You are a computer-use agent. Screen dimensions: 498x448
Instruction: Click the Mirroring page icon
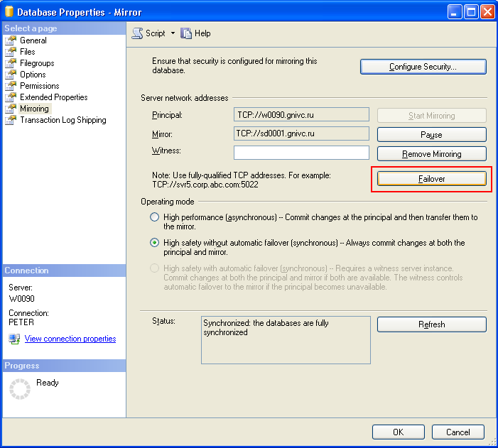[x=11, y=109]
